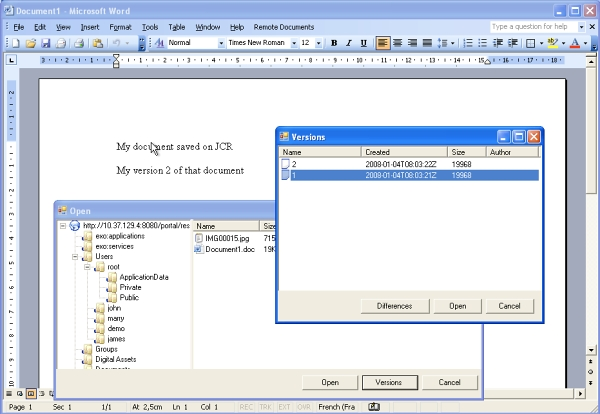Toggle underline formatting
The image size is (600, 414).
364,43
